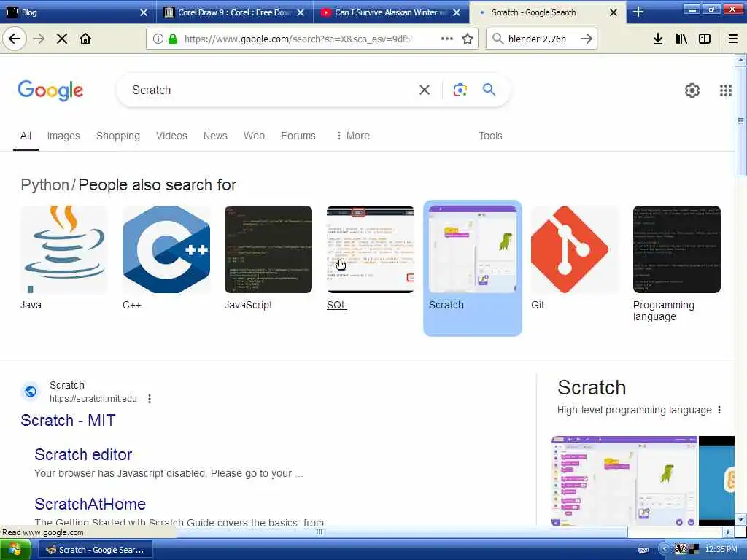
Task: Select the Shopping search filter
Action: click(x=118, y=136)
